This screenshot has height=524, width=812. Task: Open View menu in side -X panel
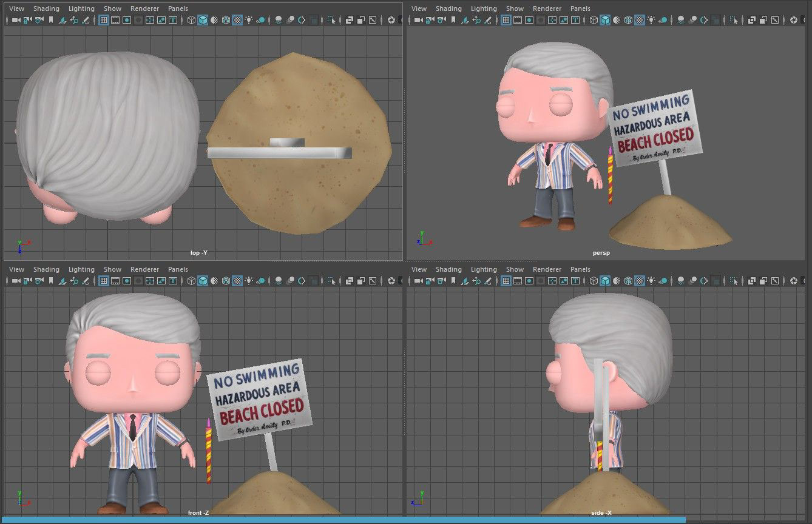tap(419, 269)
